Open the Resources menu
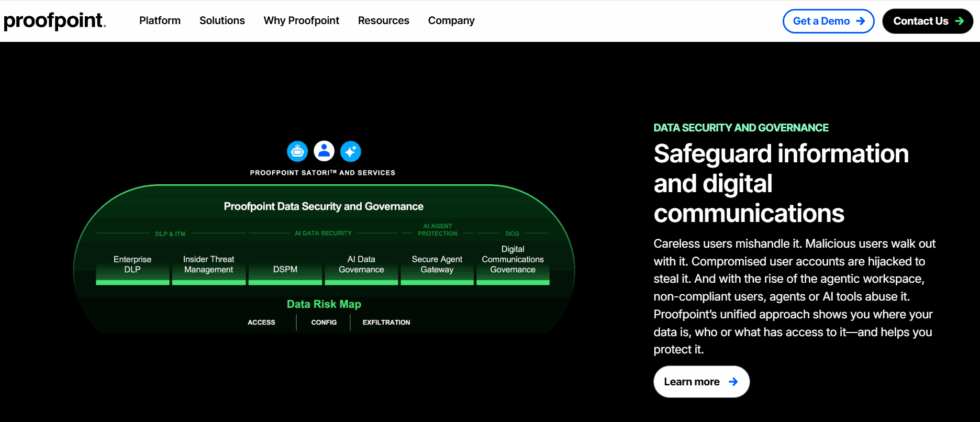 coord(383,21)
